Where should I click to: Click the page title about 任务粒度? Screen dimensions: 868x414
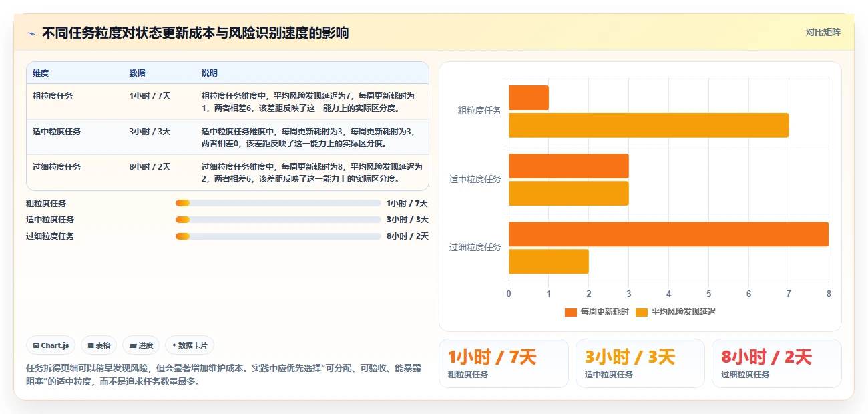195,33
